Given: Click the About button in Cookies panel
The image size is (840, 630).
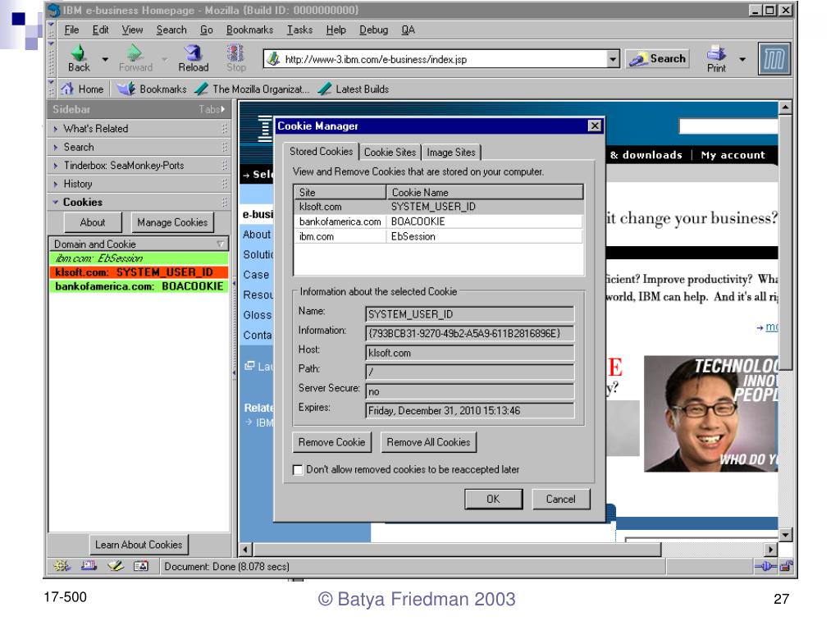Looking at the screenshot, I should pos(92,222).
